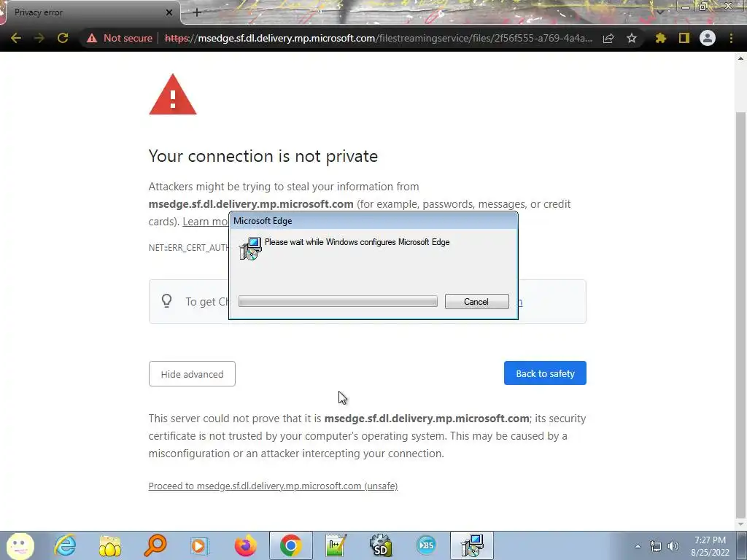Open the Start menu smiley button
Screen dimensions: 747x560
click(20, 545)
